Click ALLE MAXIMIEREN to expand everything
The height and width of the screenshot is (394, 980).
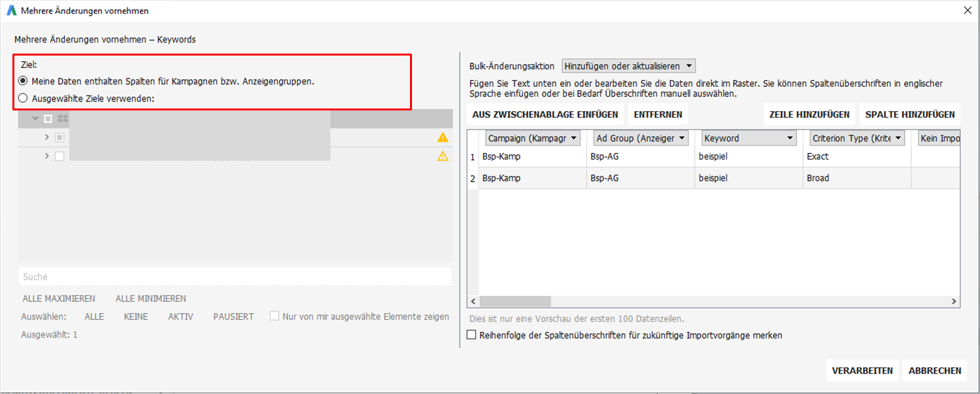(59, 298)
